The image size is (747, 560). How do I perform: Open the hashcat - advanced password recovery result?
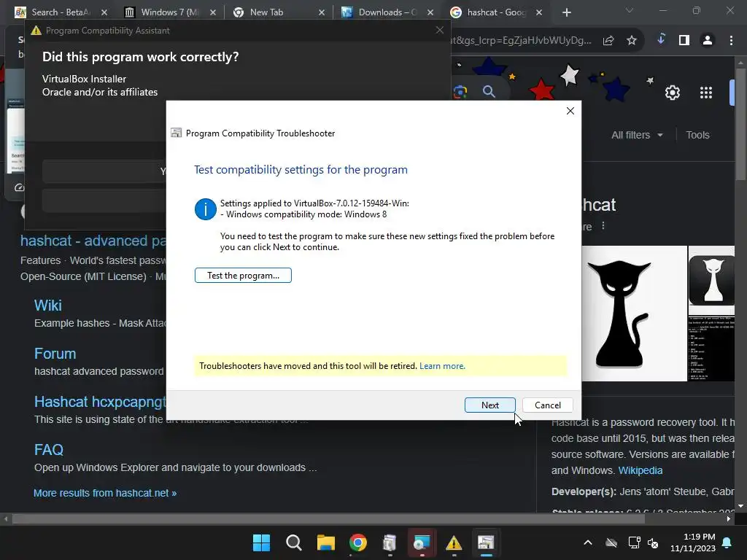tap(93, 241)
